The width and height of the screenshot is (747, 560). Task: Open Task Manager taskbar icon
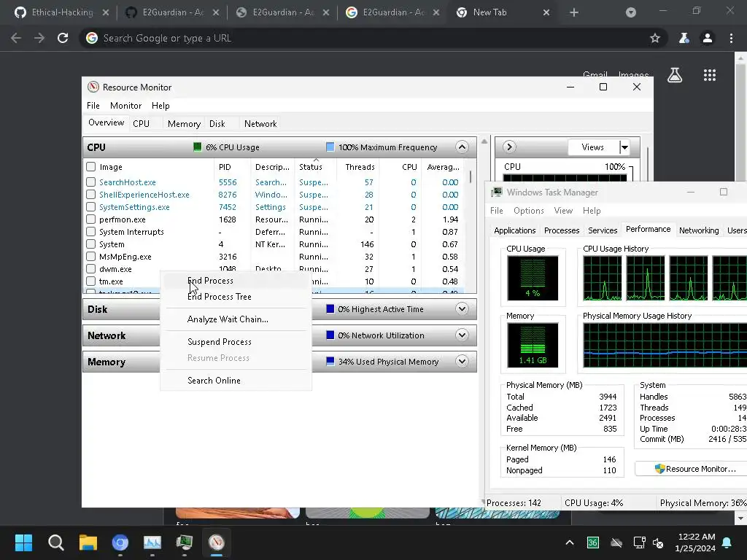185,542
